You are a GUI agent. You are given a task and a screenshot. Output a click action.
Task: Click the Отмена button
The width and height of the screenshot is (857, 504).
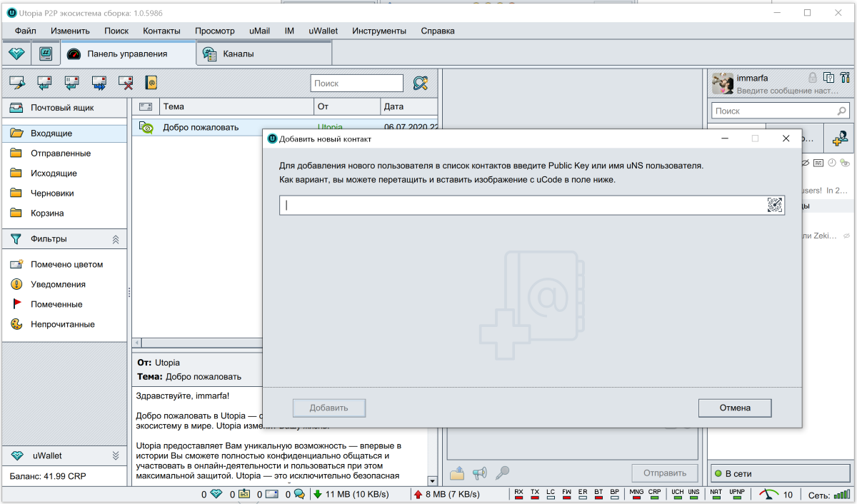[x=735, y=408]
